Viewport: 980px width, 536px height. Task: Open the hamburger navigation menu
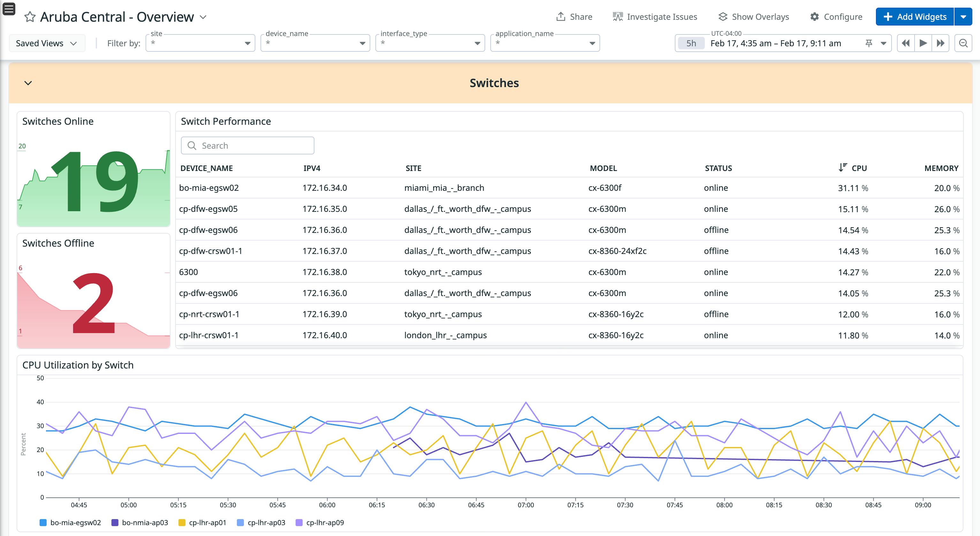point(8,8)
